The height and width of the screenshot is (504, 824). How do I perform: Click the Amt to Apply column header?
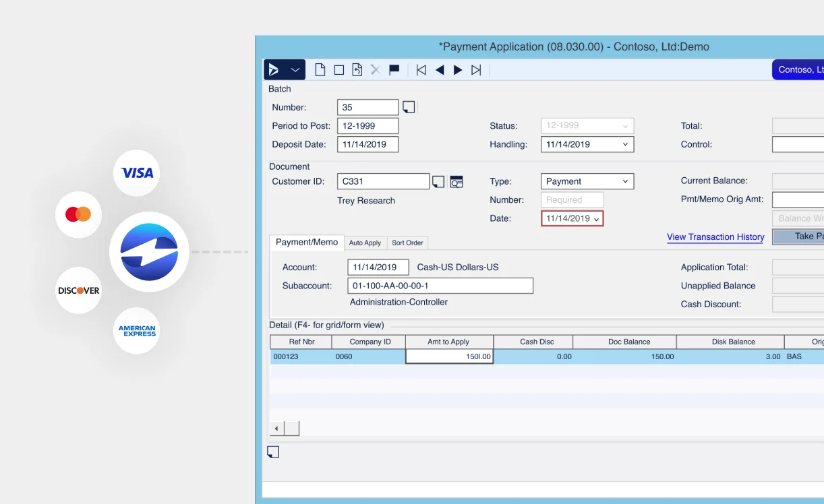(449, 342)
